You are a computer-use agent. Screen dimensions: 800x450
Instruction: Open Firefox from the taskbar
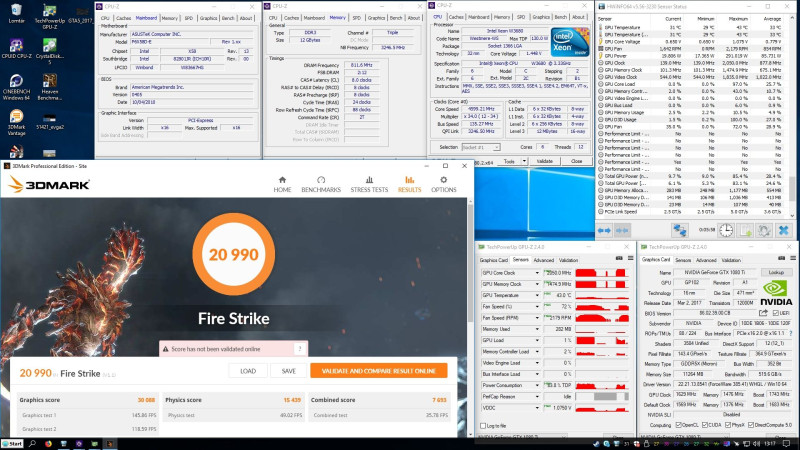[48, 444]
